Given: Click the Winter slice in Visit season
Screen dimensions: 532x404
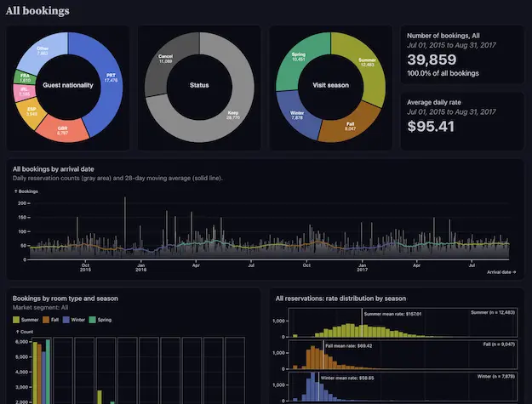Looking at the screenshot, I should [x=297, y=115].
